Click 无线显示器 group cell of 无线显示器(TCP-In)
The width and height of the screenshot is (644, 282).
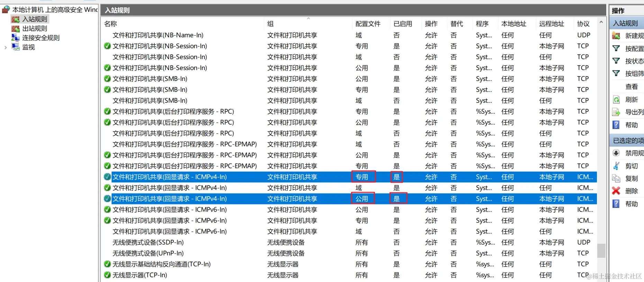click(x=283, y=275)
